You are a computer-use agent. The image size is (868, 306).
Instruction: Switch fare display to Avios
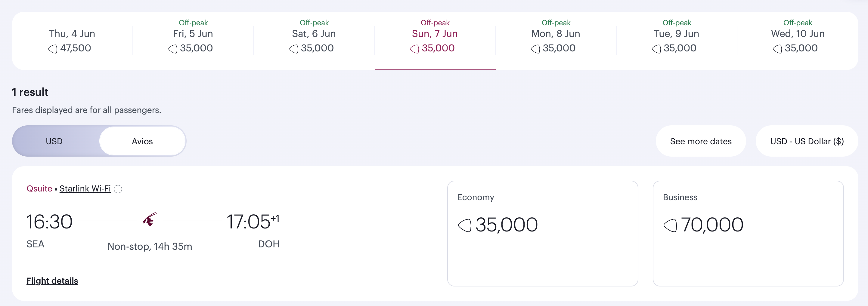pyautogui.click(x=142, y=141)
